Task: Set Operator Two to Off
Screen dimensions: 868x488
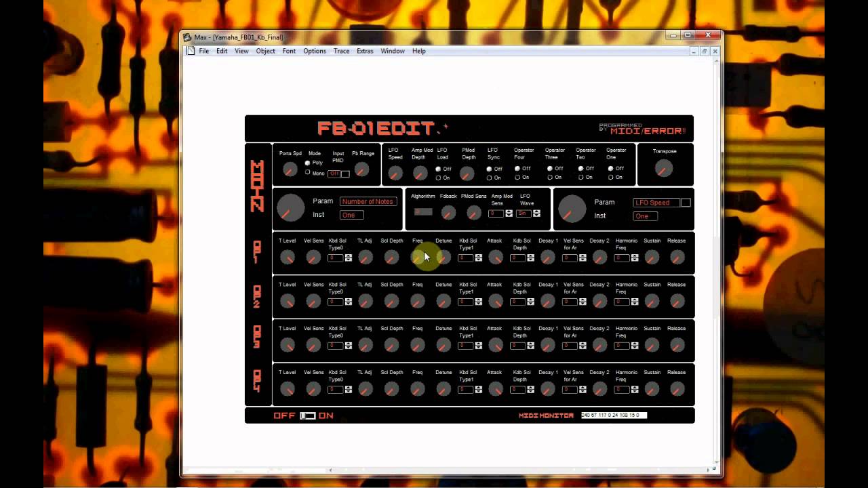Action: (x=580, y=169)
